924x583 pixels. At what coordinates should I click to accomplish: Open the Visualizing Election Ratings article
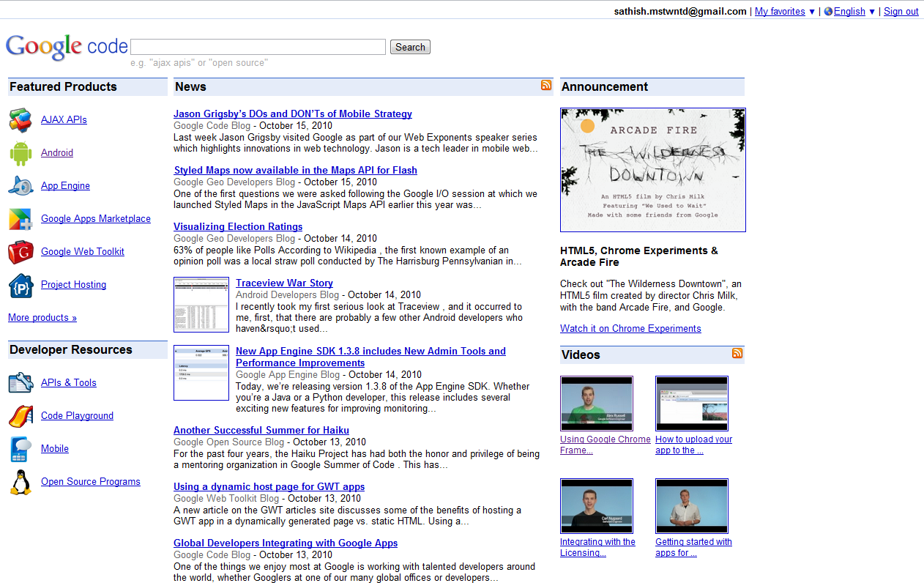pyautogui.click(x=238, y=226)
